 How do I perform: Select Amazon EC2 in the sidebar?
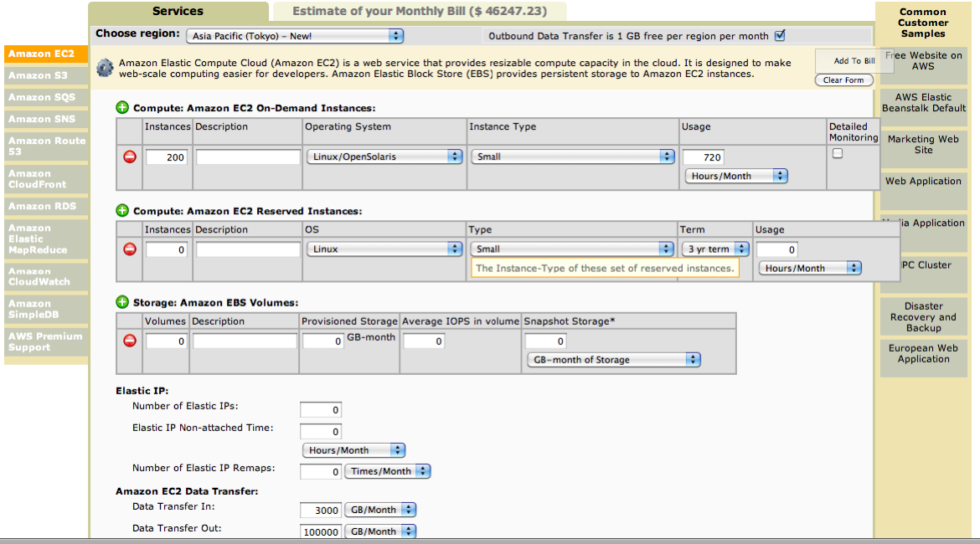tap(46, 54)
